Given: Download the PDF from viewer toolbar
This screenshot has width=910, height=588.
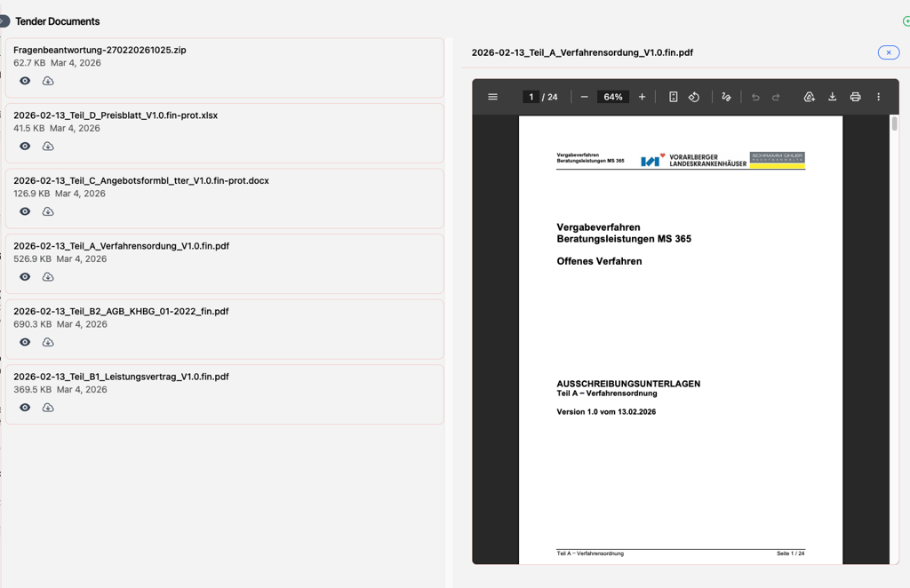Looking at the screenshot, I should 832,97.
